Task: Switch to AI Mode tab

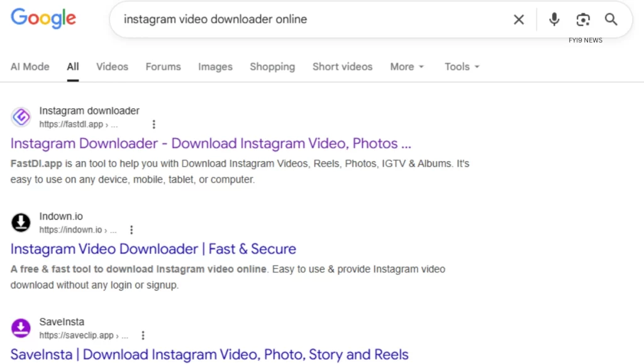Action: (30, 67)
